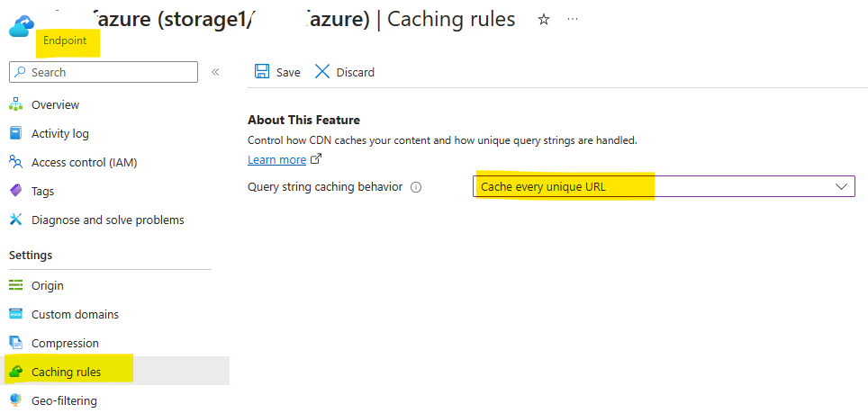Select the Geo-filtering globe icon
868x413 pixels.
coord(16,400)
